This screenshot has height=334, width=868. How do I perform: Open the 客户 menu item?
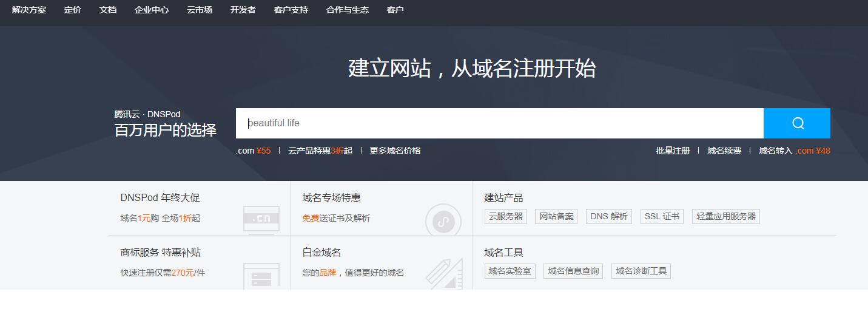[395, 10]
